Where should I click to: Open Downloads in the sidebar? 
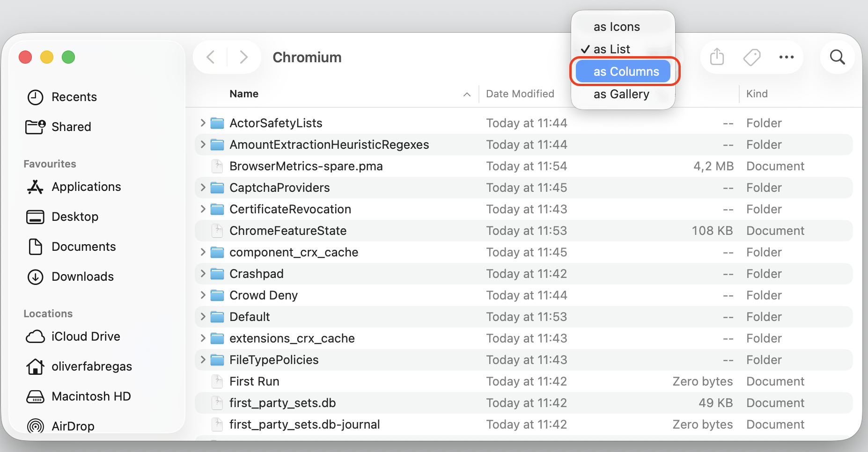(70, 277)
